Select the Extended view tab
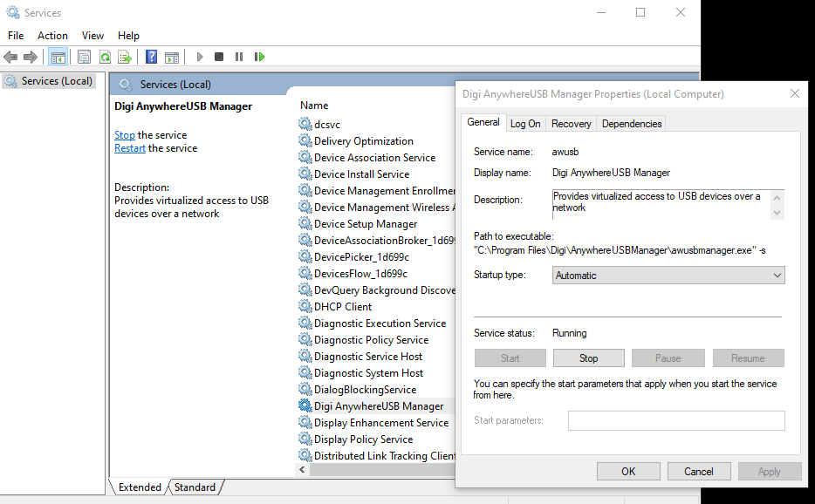 140,487
